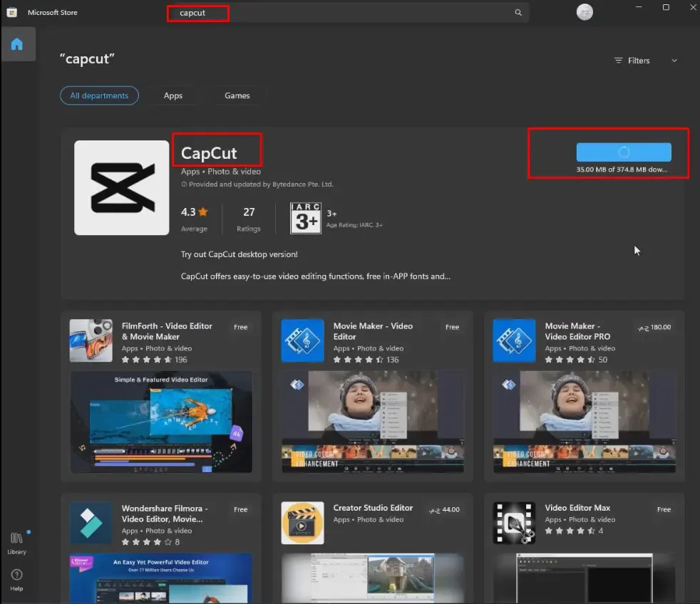
Task: Open FilmForth - Video Editor & Movie Maker title
Action: click(x=167, y=331)
